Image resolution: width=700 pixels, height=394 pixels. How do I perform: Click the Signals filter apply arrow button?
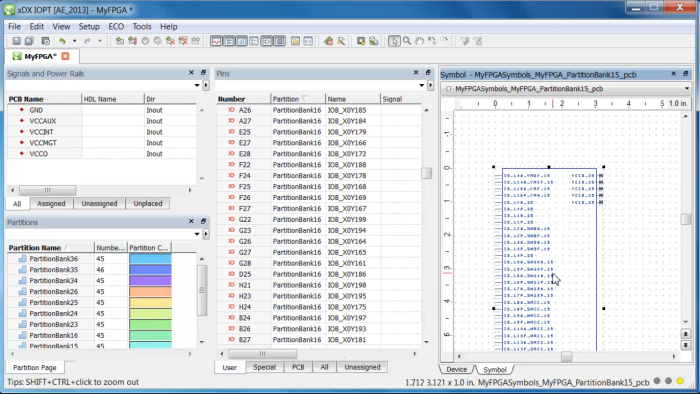coord(206,85)
